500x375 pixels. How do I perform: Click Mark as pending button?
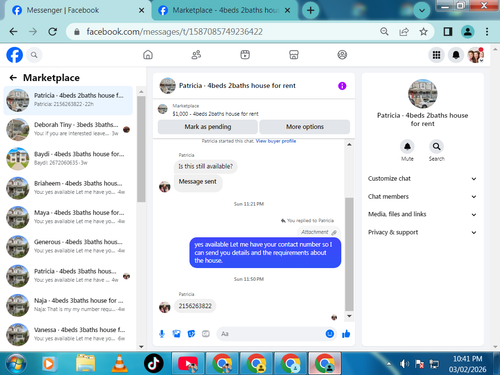point(208,127)
